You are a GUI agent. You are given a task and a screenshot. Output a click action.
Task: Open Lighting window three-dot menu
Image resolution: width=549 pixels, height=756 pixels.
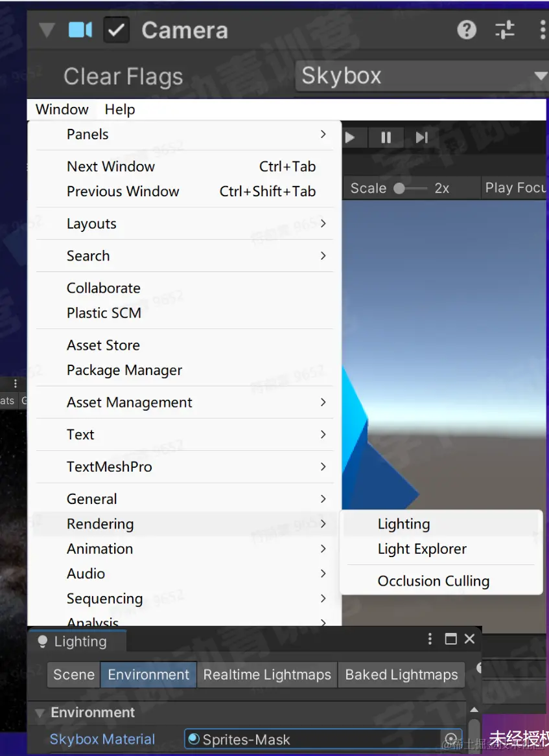[430, 639]
